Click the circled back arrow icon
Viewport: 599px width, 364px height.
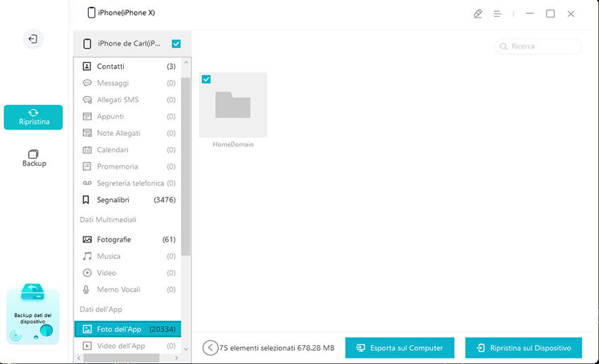pyautogui.click(x=209, y=348)
